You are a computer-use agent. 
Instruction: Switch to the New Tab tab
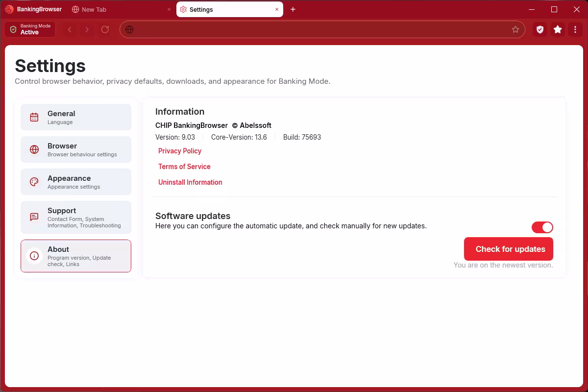pyautogui.click(x=121, y=9)
